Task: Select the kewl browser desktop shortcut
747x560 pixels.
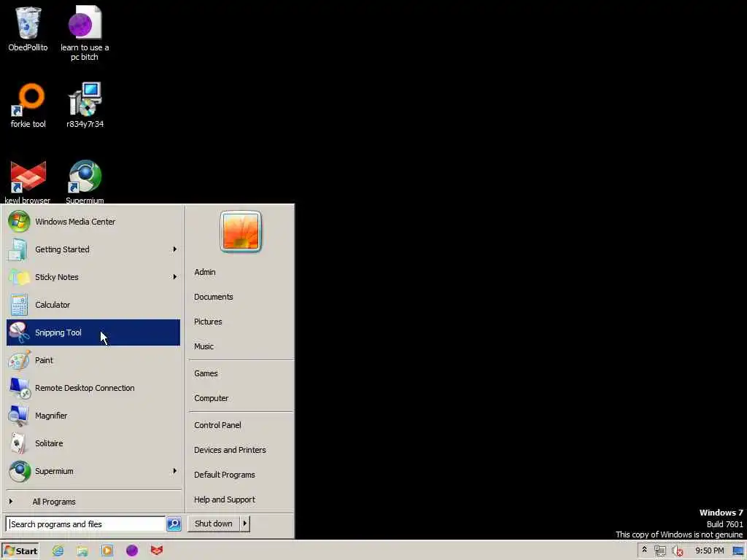Action: click(x=28, y=182)
